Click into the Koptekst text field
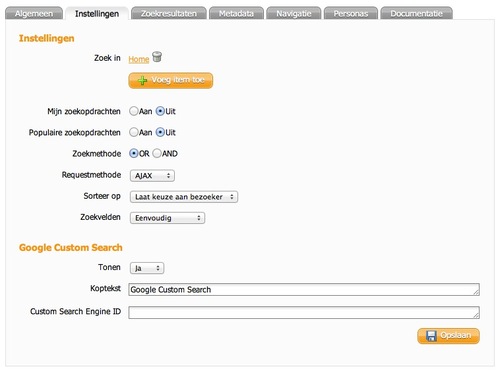 click(304, 290)
